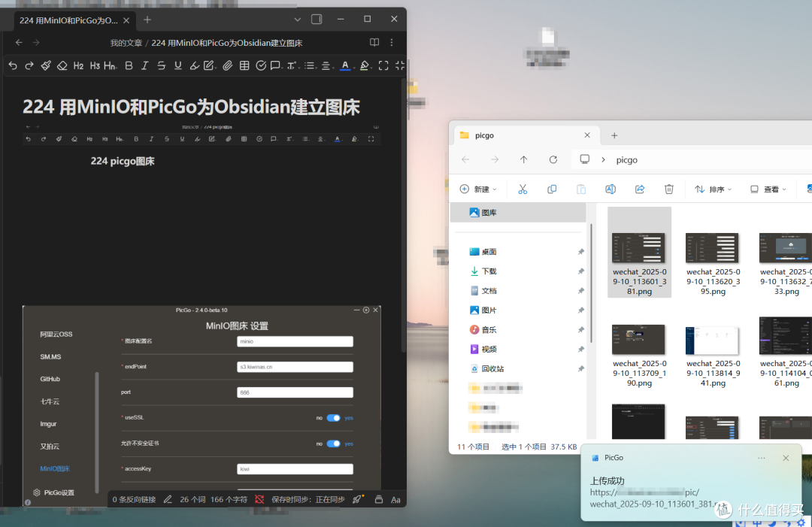Activate the format painter brush tool
The image size is (812, 527).
(x=46, y=65)
